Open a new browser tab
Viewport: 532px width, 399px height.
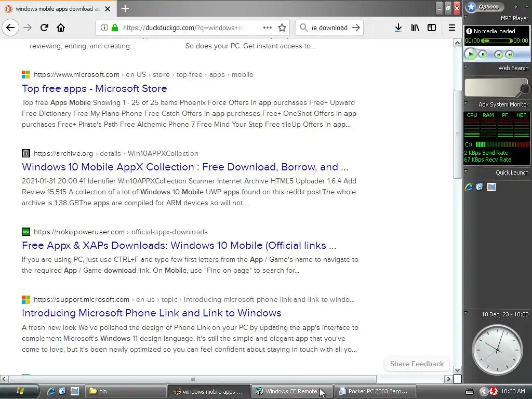click(x=125, y=8)
